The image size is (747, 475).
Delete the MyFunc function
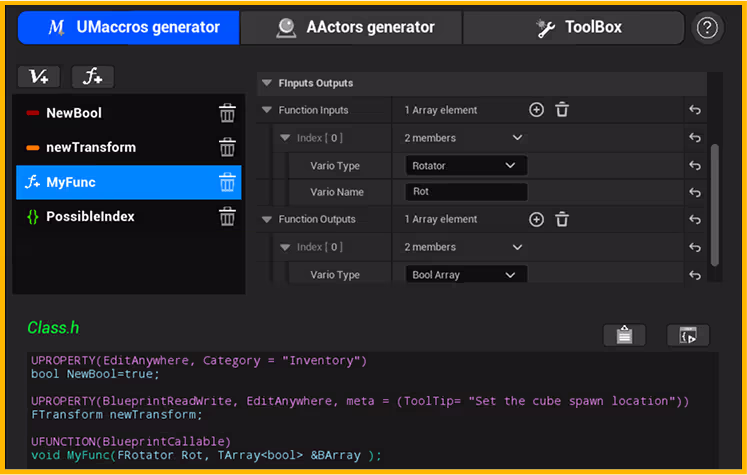[227, 182]
